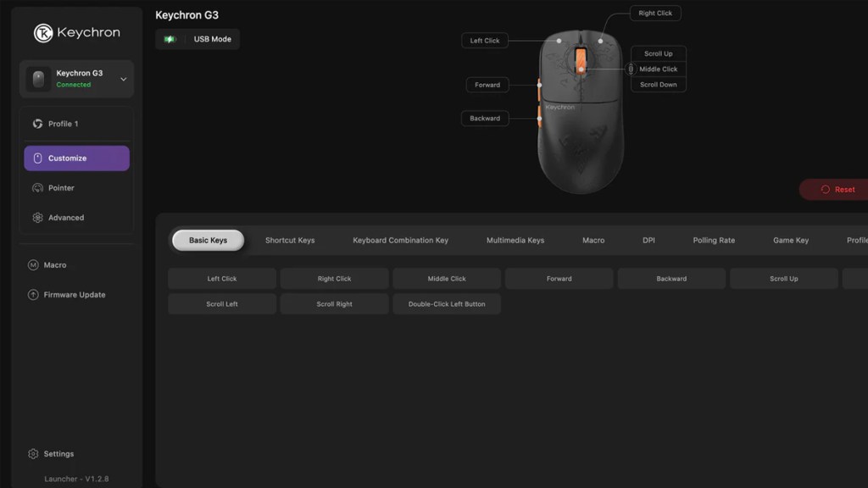This screenshot has width=868, height=488.
Task: Switch to the DPI tab
Action: pyautogui.click(x=648, y=240)
